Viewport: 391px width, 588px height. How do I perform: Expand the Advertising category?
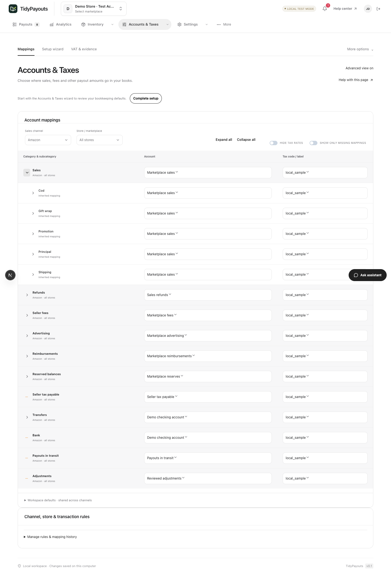(x=27, y=336)
